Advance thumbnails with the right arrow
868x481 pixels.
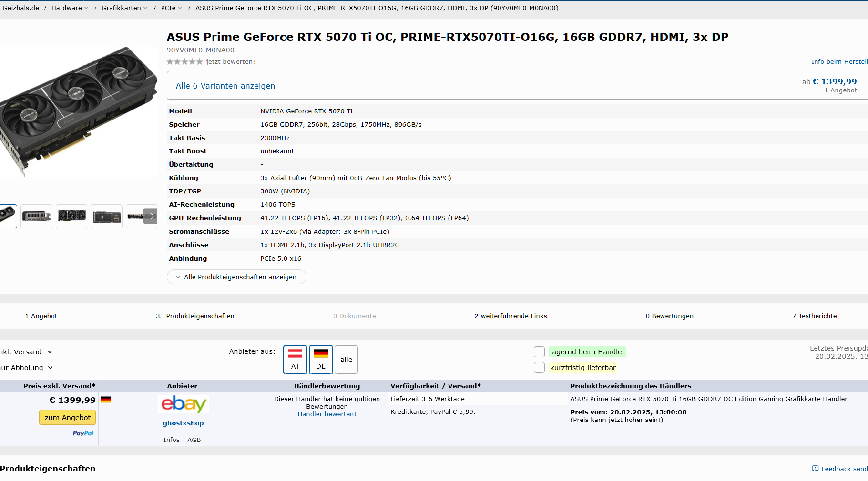click(x=151, y=216)
